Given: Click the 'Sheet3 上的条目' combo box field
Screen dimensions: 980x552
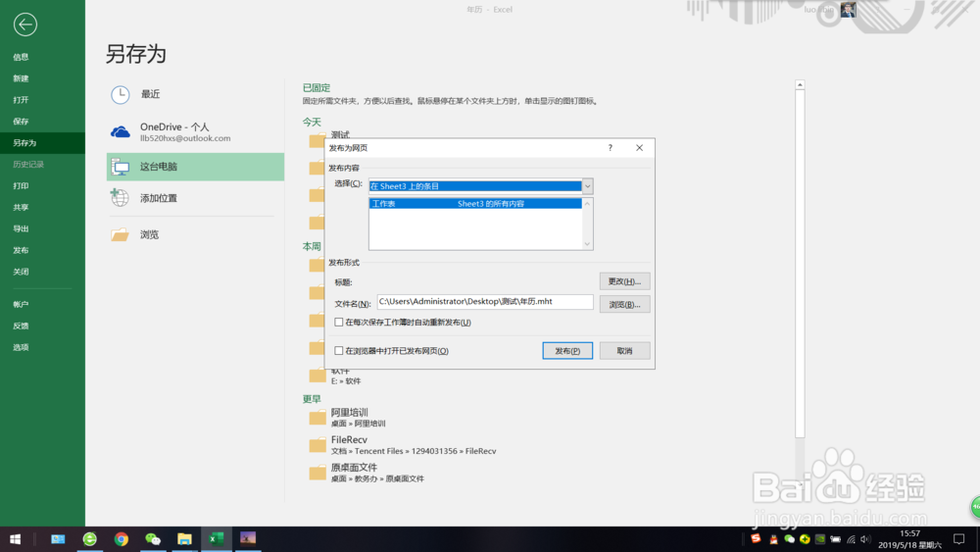Looking at the screenshot, I should [x=475, y=186].
